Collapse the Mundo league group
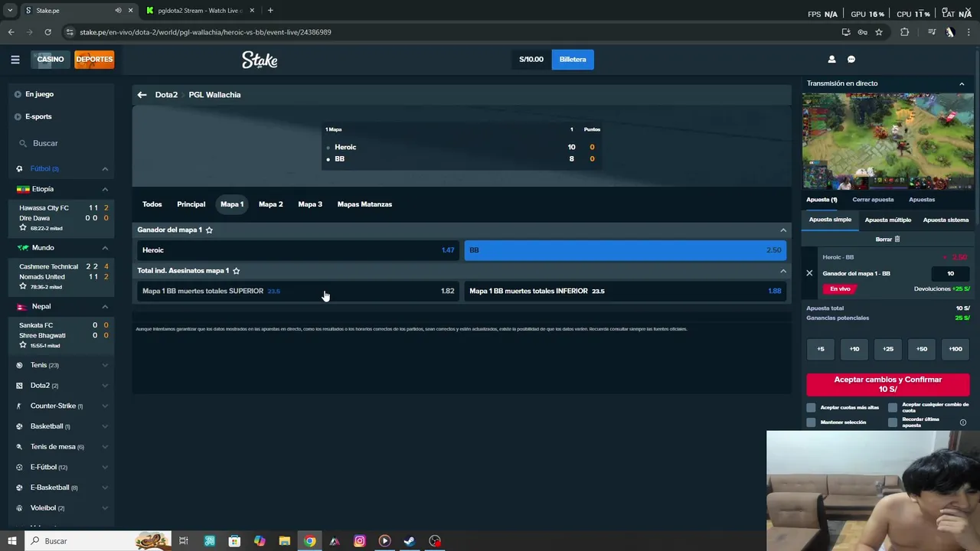Image resolution: width=980 pixels, height=551 pixels. click(105, 248)
